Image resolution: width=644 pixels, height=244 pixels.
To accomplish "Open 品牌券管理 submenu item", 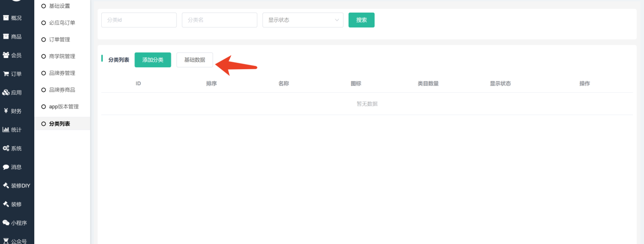I will [62, 73].
